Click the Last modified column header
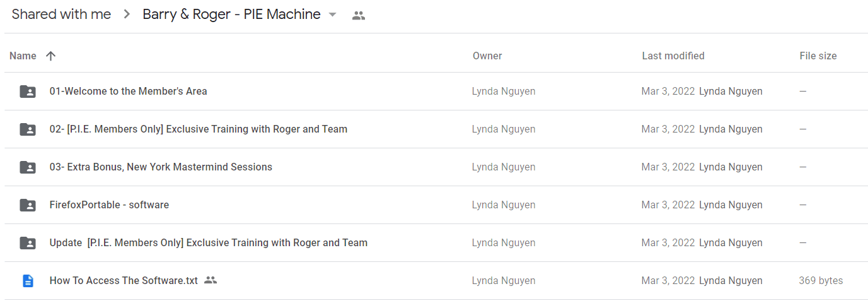Viewport: 868px width, 303px height. (673, 56)
